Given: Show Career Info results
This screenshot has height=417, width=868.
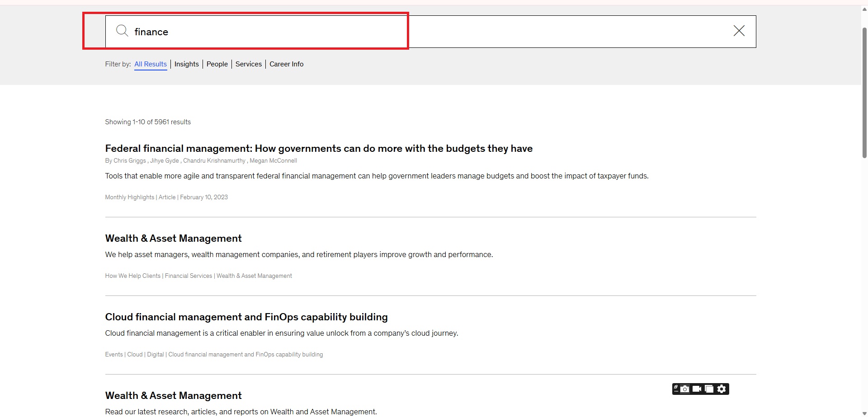Looking at the screenshot, I should coord(286,64).
